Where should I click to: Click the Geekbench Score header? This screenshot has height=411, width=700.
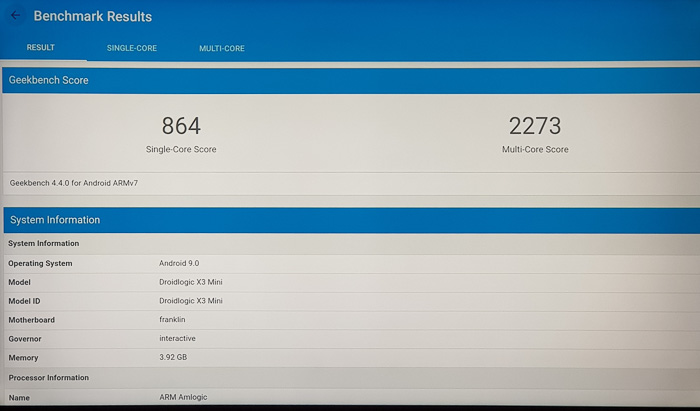[x=351, y=80]
